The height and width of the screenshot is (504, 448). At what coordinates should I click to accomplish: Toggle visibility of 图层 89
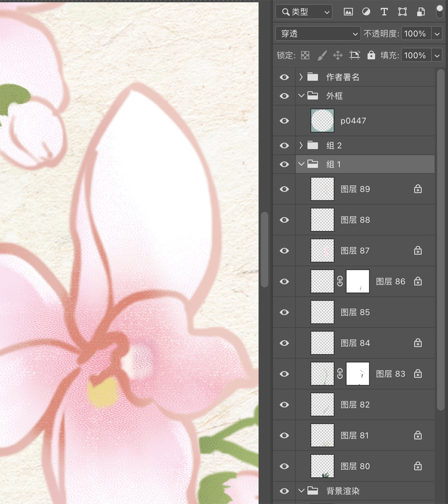tap(284, 189)
